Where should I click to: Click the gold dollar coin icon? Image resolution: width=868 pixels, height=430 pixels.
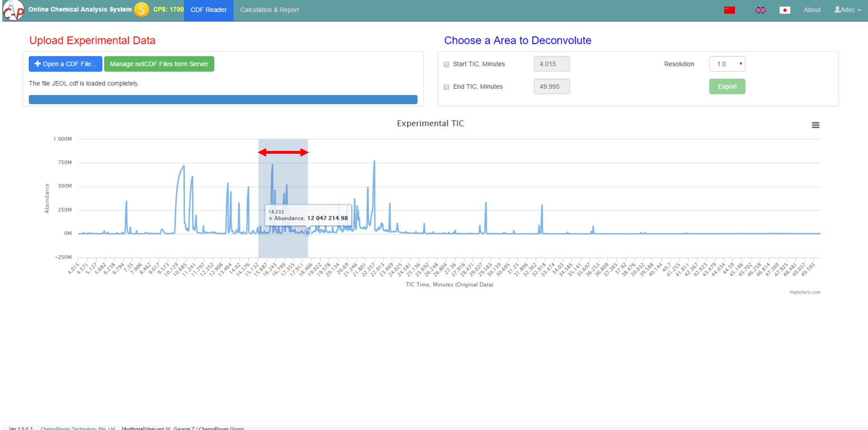pos(141,9)
